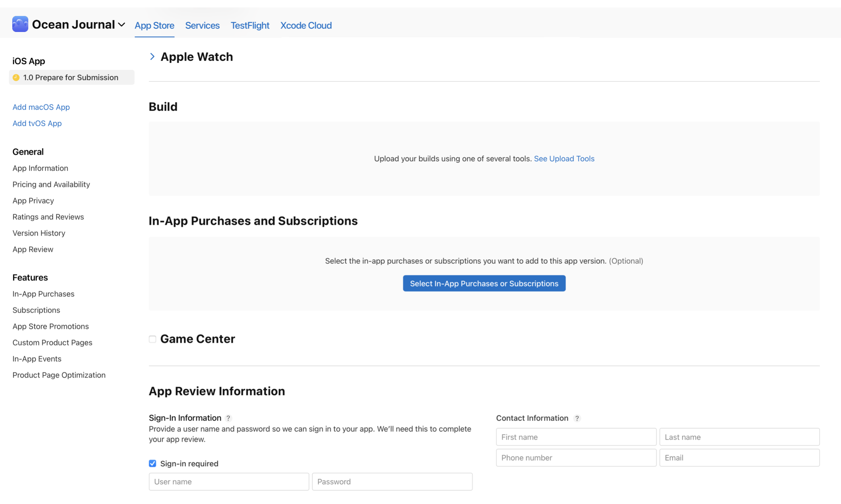The image size is (841, 504).
Task: Open Subscriptions in Features
Action: [36, 310]
